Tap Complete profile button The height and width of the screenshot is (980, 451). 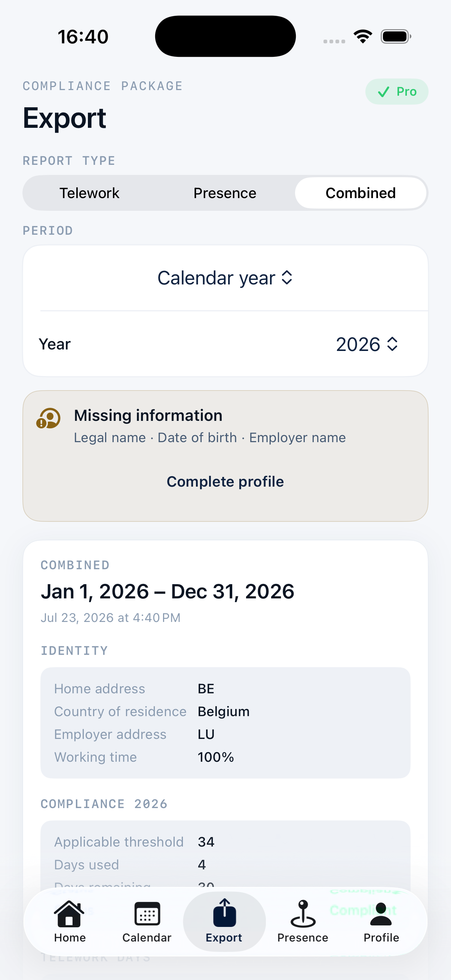point(225,482)
